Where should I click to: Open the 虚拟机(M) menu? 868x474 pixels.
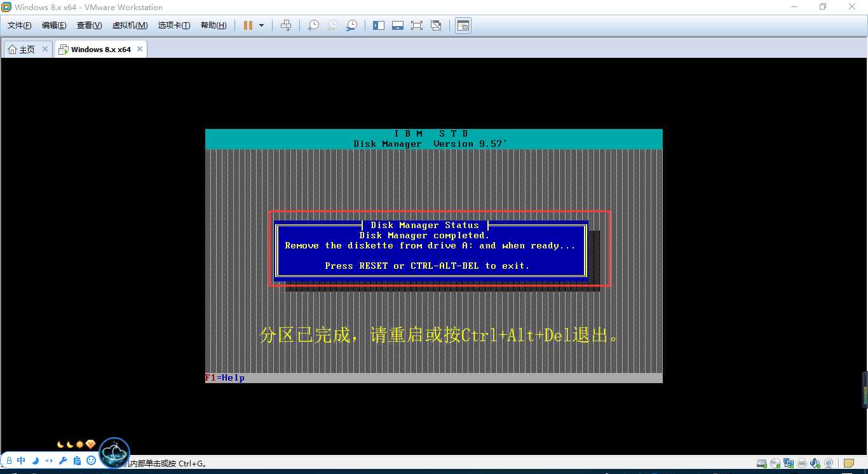tap(130, 25)
